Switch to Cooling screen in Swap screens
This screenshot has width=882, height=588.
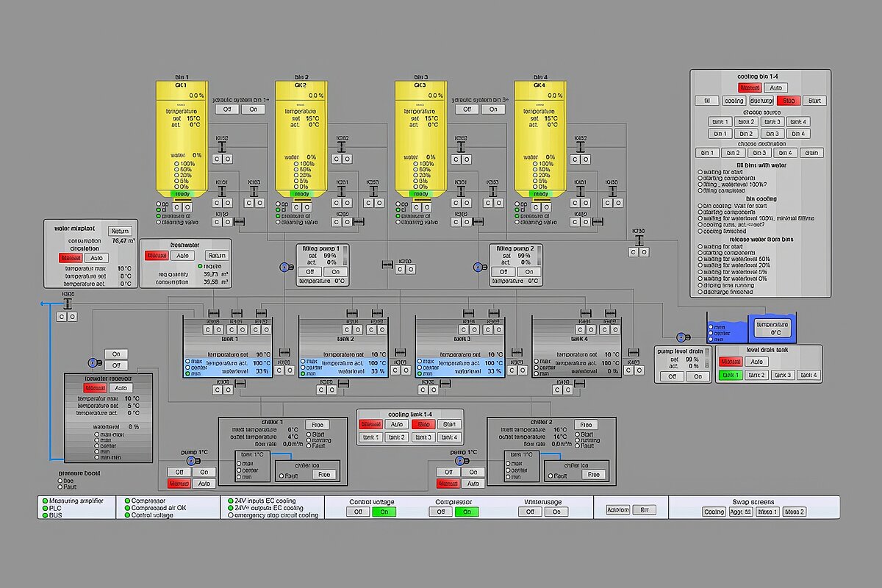714,512
